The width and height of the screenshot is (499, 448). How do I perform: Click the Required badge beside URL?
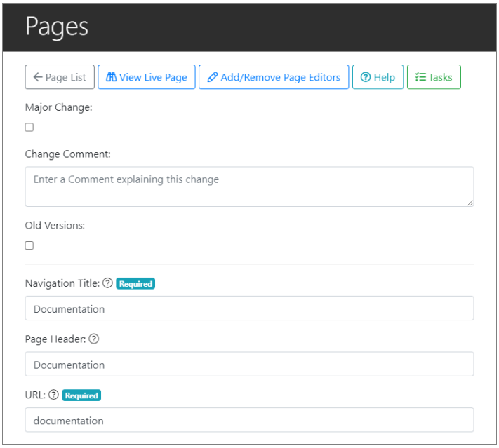[81, 395]
